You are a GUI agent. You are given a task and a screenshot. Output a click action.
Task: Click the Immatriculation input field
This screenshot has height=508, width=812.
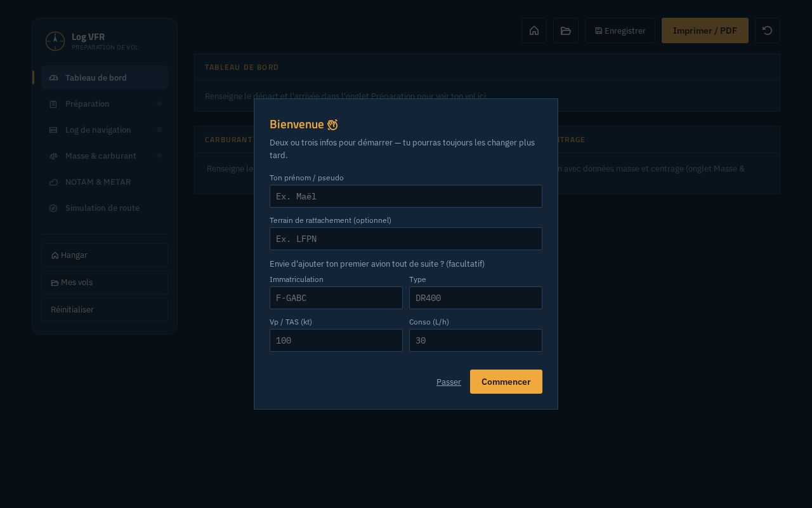coord(336,298)
